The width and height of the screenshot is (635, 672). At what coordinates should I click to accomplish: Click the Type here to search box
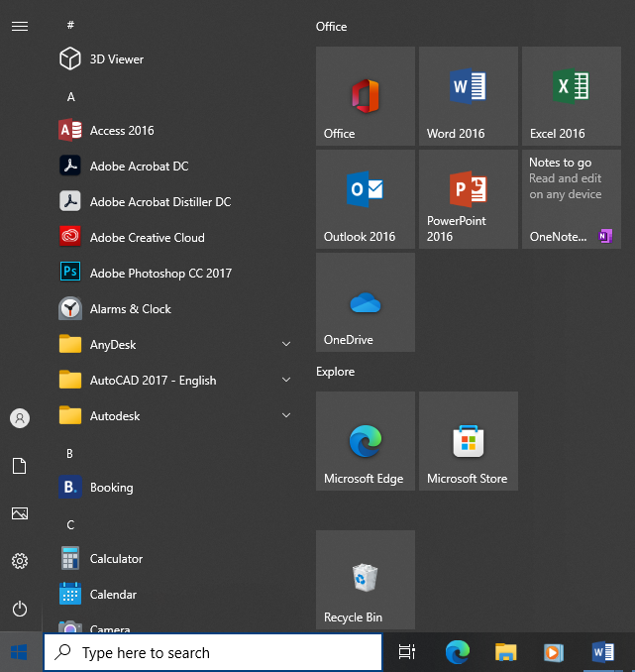coord(213,653)
